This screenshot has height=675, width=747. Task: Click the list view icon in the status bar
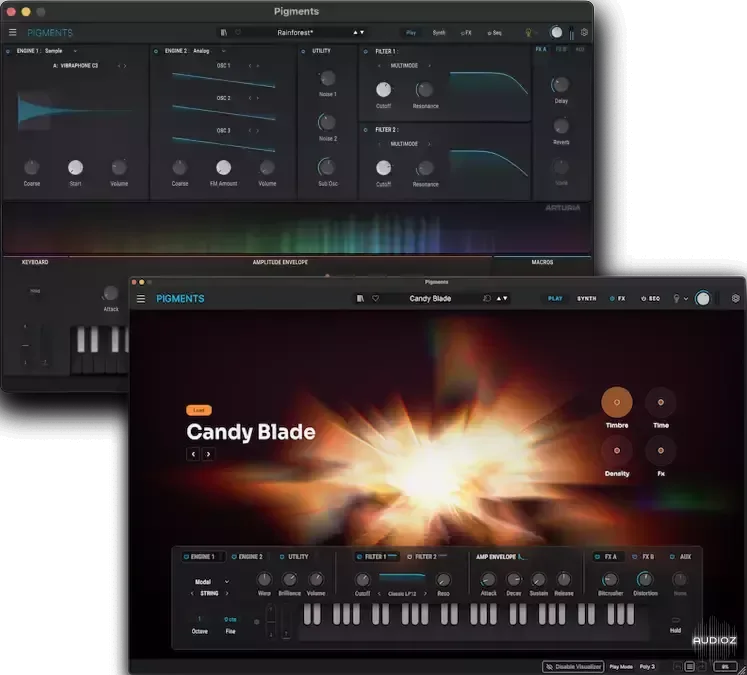click(x=689, y=666)
